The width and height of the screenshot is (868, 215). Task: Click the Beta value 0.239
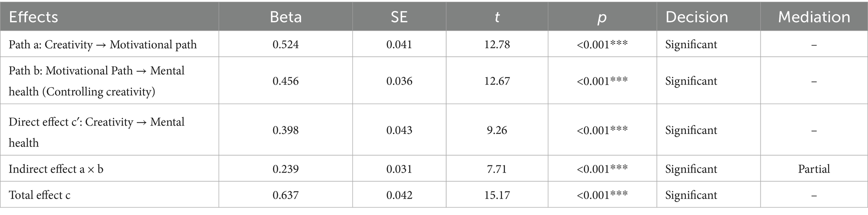[x=285, y=169]
